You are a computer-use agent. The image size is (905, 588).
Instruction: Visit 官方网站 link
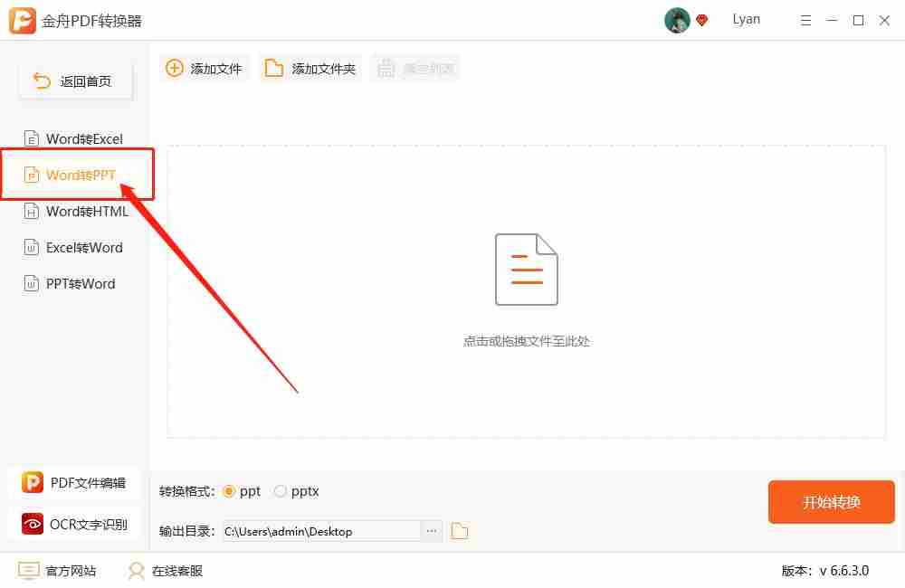click(57, 571)
